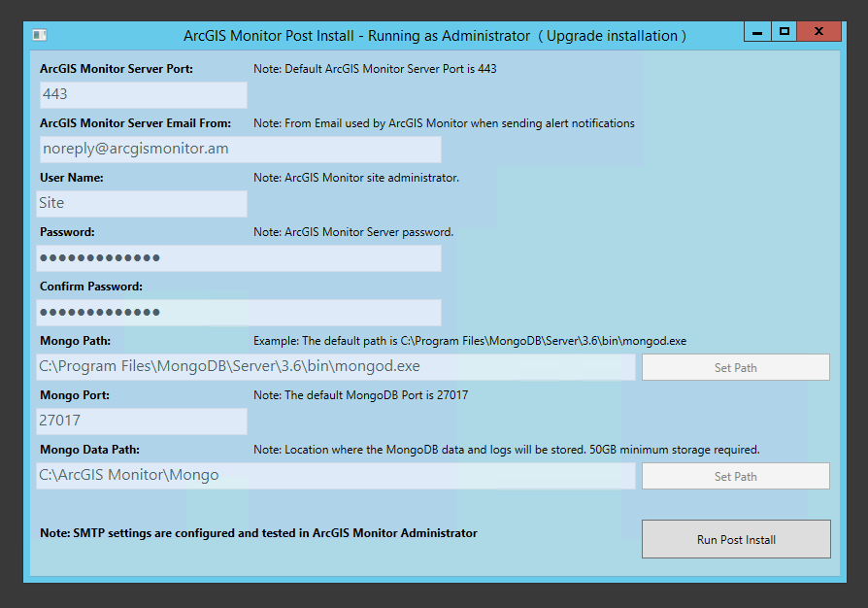Close the ArcGIS Monitor Post Install window
The height and width of the screenshot is (608, 868).
pos(819,31)
